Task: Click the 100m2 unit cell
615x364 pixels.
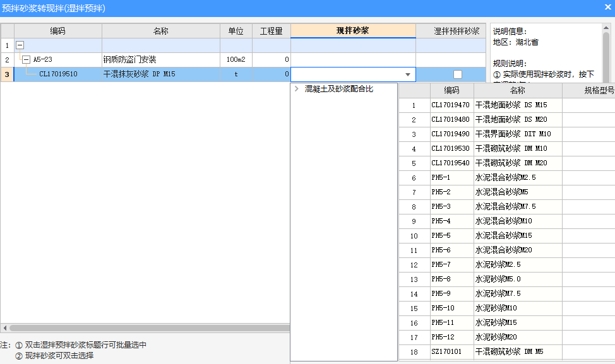Action: [236, 59]
